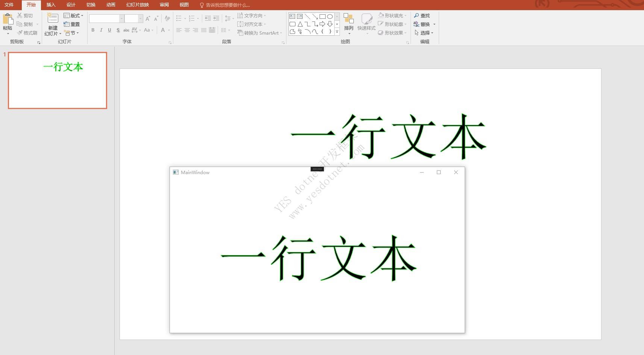
Task: Click Convert to SmartArt (转换为 SmartArt)
Action: point(259,33)
